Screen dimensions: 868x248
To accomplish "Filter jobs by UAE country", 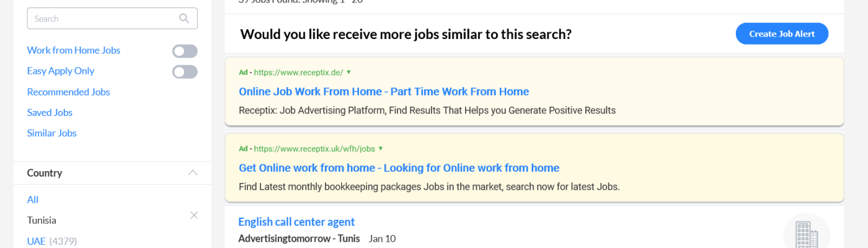I will click(x=36, y=241).
